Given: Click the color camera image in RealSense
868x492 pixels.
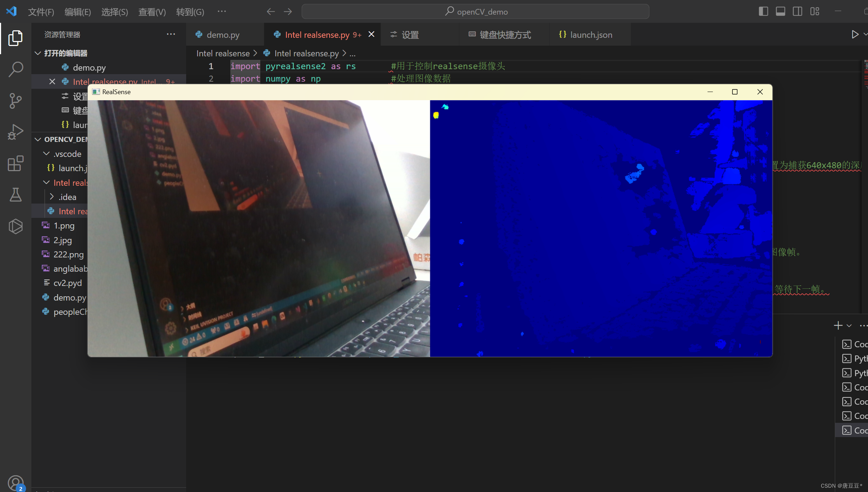Looking at the screenshot, I should pyautogui.click(x=259, y=228).
